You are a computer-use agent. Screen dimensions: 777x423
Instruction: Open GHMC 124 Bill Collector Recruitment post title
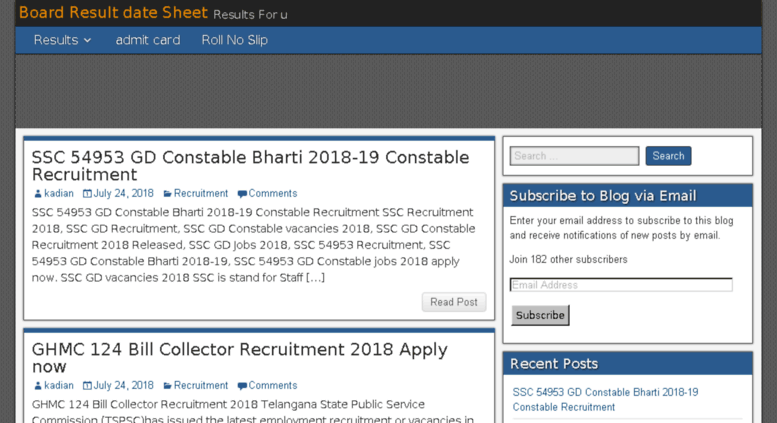coord(239,358)
